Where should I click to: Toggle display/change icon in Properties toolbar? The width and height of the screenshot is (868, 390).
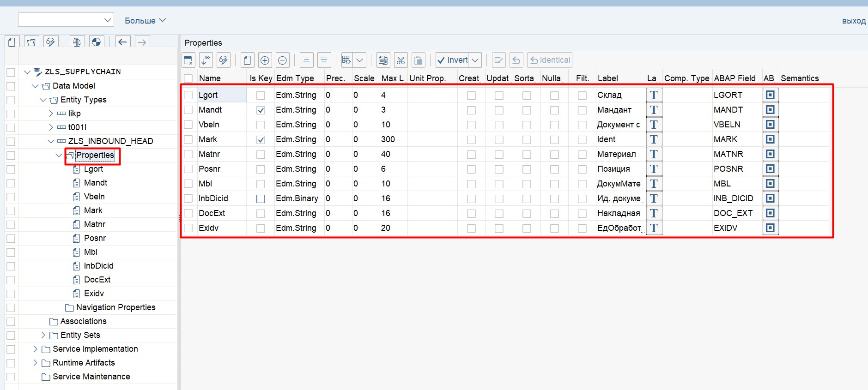click(x=224, y=60)
